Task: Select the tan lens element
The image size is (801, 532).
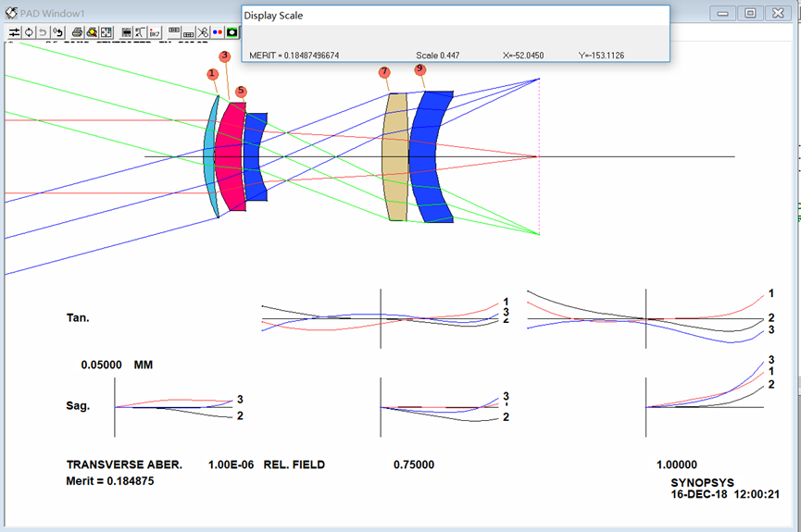Action: point(394,156)
